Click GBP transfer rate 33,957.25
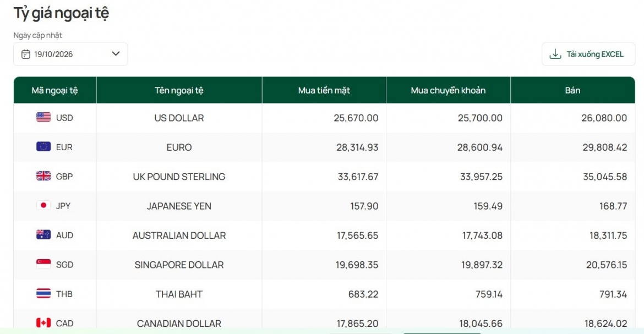This screenshot has width=644, height=334. pos(482,177)
